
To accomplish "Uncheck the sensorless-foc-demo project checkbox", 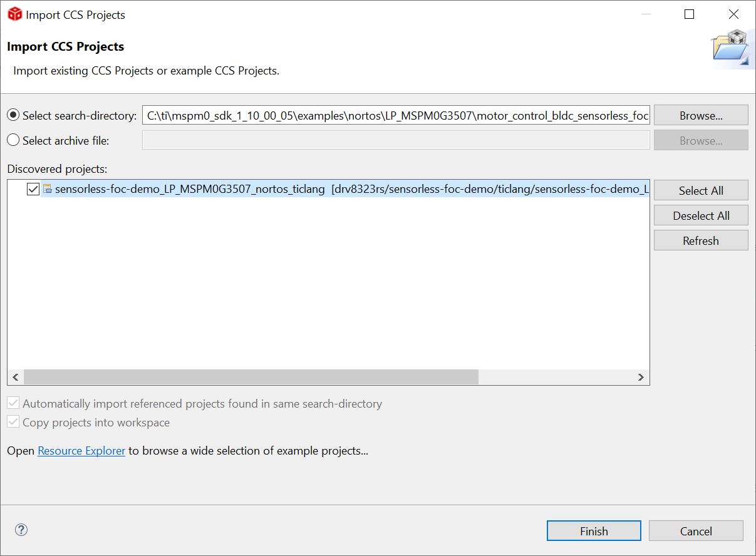I will tap(33, 189).
